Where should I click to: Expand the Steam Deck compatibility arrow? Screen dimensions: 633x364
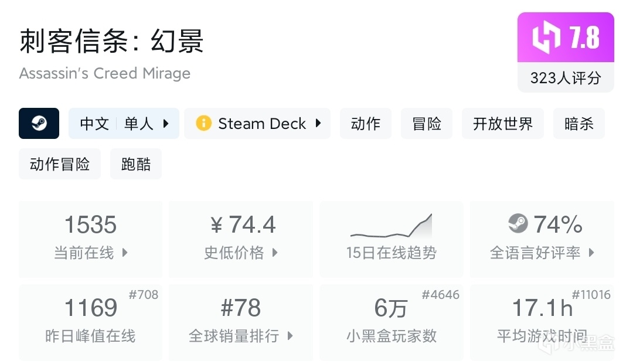tap(318, 124)
